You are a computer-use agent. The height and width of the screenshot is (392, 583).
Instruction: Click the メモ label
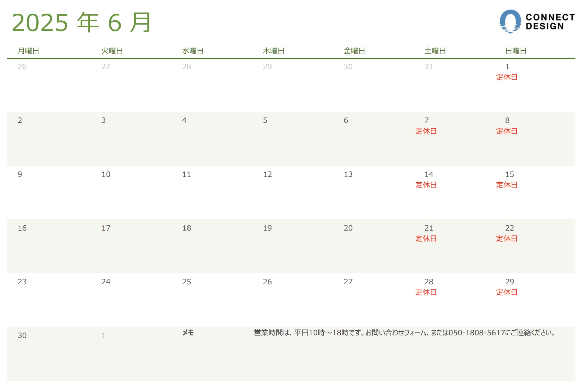click(x=188, y=333)
